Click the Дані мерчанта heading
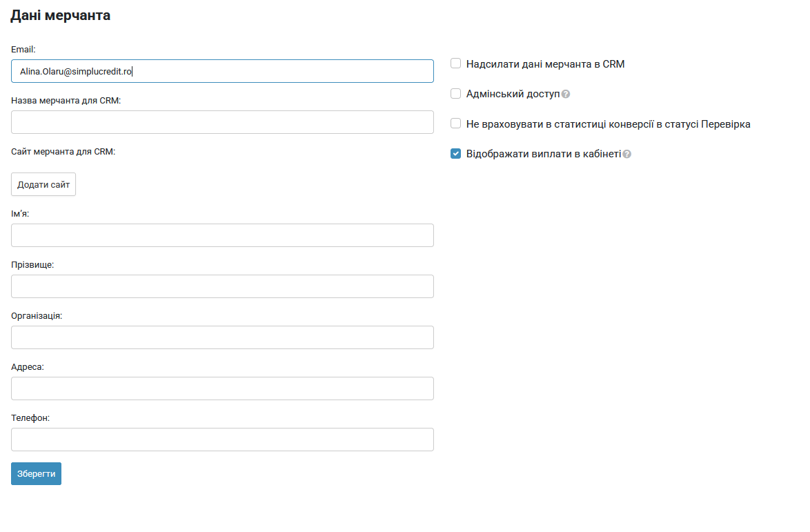Image resolution: width=810 pixels, height=532 pixels. pyautogui.click(x=61, y=15)
